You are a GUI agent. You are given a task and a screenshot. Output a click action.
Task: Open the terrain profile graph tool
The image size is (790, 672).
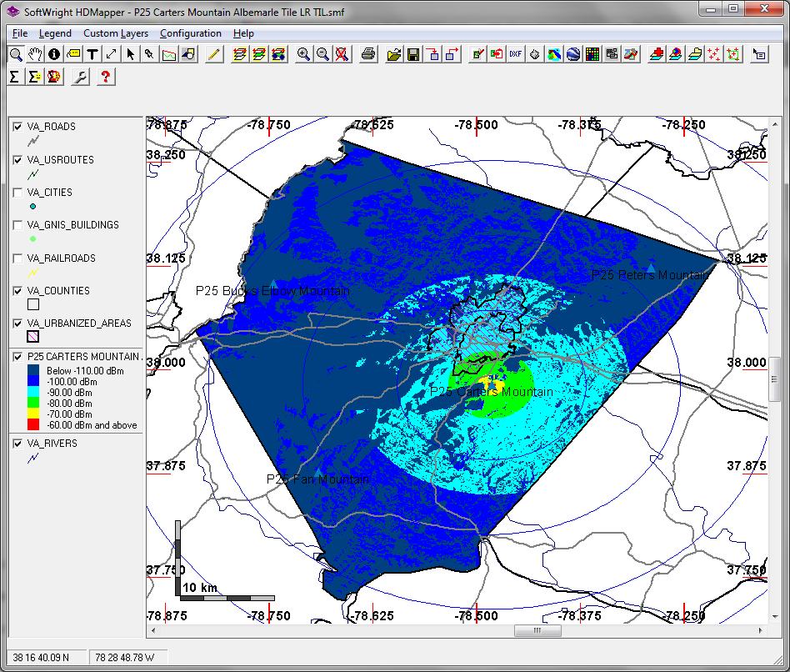point(169,54)
